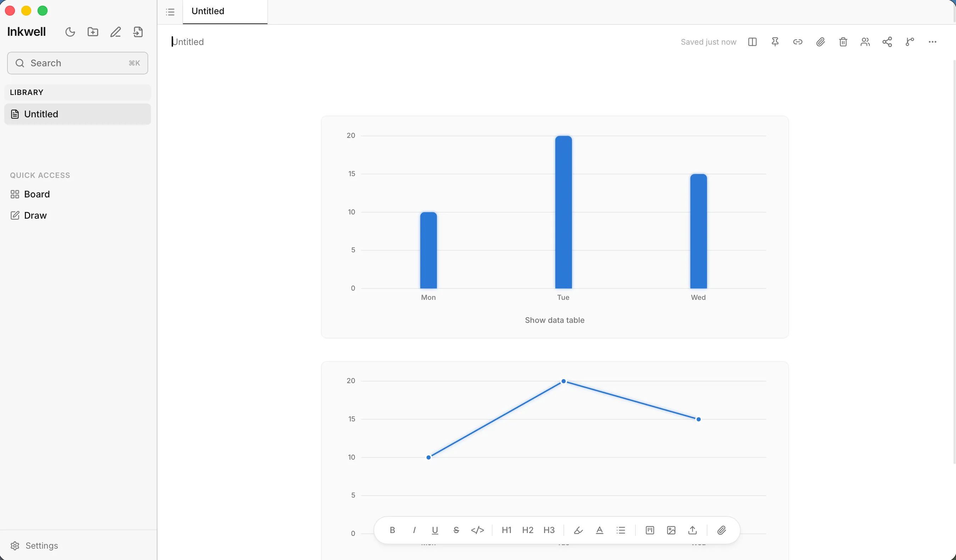956x560 pixels.
Task: Click the Wed data point on the line chart
Action: (x=699, y=419)
